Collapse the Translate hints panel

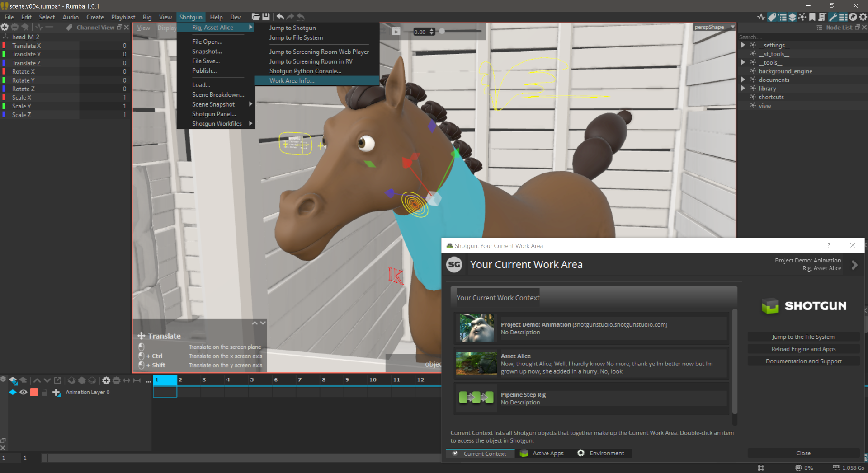[263, 323]
